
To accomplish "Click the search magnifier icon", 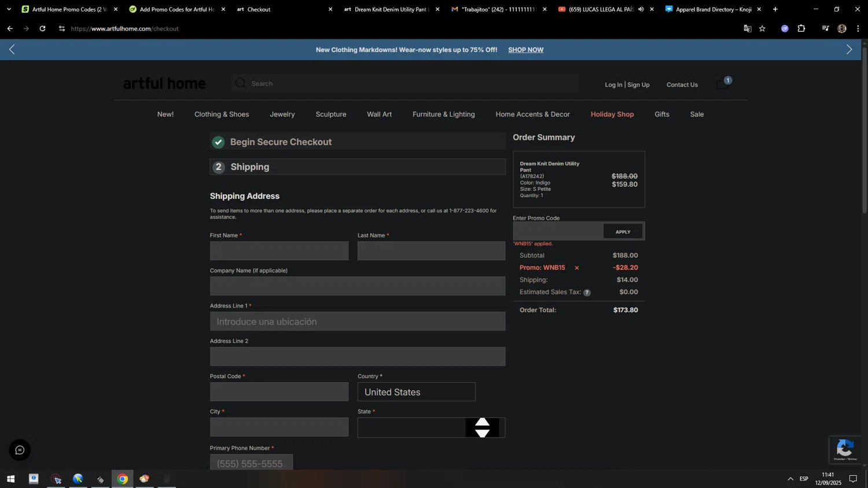I will [x=241, y=84].
